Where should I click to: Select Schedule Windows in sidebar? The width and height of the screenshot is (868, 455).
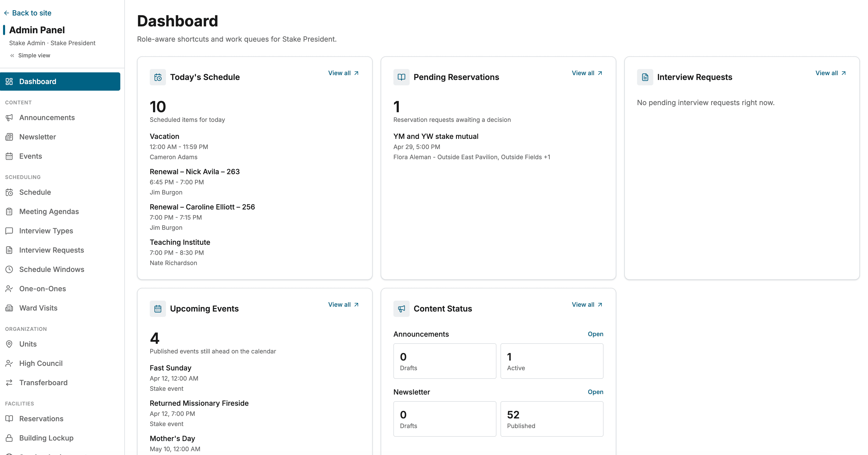click(60, 269)
